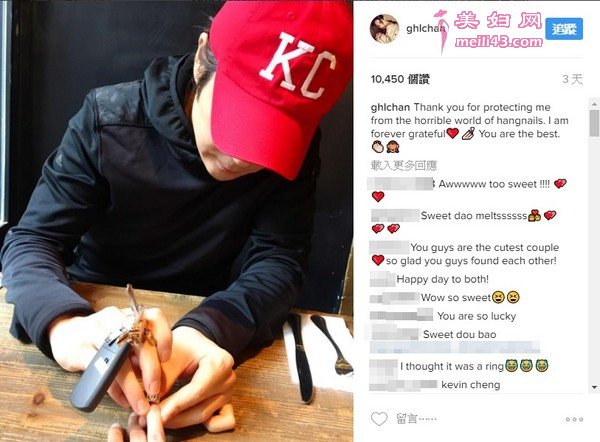The width and height of the screenshot is (600, 442).
Task: Click blurred username beside 'You are so lucky'
Action: coord(401,315)
